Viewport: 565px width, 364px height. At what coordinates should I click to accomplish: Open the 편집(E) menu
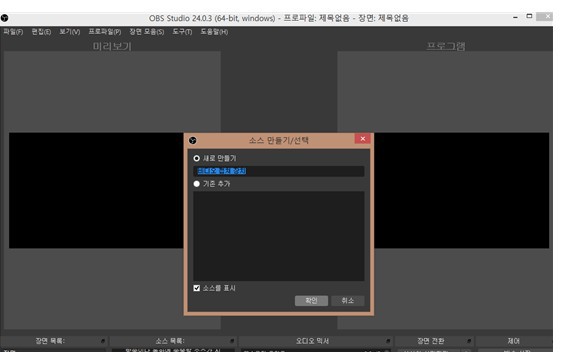tap(41, 32)
